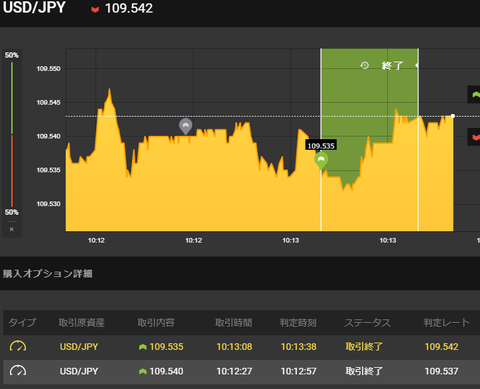The width and height of the screenshot is (480, 389).
Task: Click the upper 50% sentiment label
Action: tap(12, 55)
